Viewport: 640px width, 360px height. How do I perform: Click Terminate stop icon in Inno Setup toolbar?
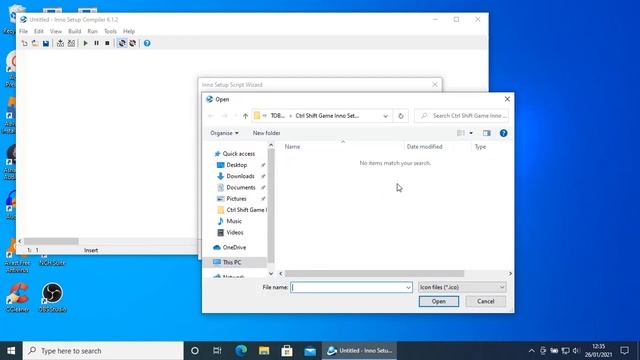pyautogui.click(x=107, y=43)
